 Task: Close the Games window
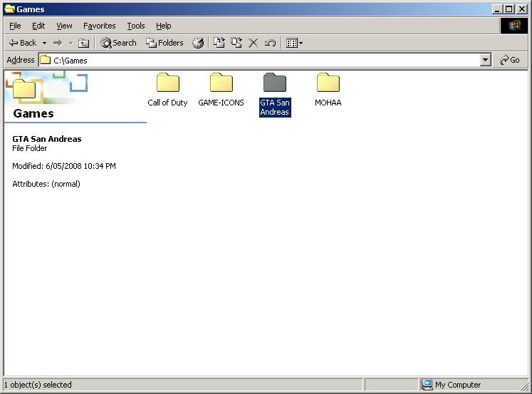[x=522, y=9]
